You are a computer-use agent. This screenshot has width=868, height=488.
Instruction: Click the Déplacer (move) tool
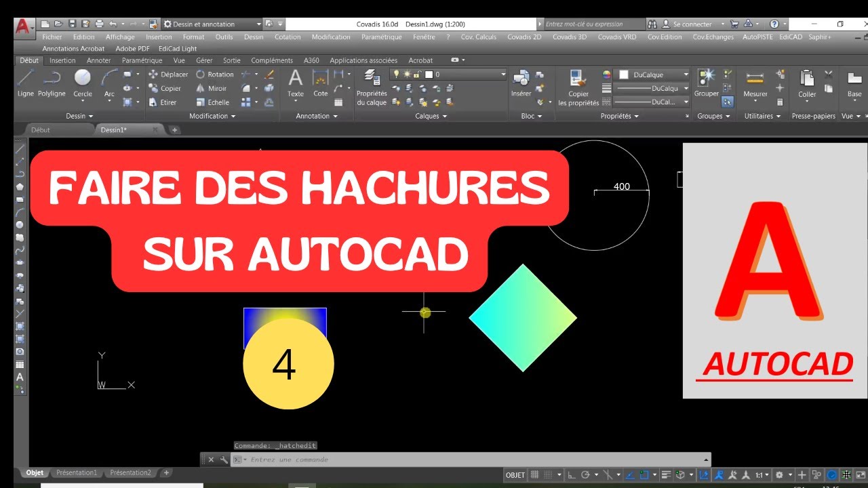[x=168, y=75]
